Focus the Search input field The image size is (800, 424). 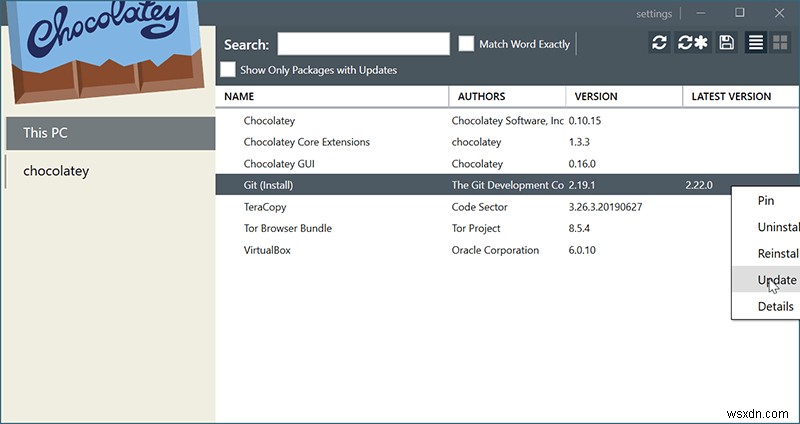click(363, 44)
